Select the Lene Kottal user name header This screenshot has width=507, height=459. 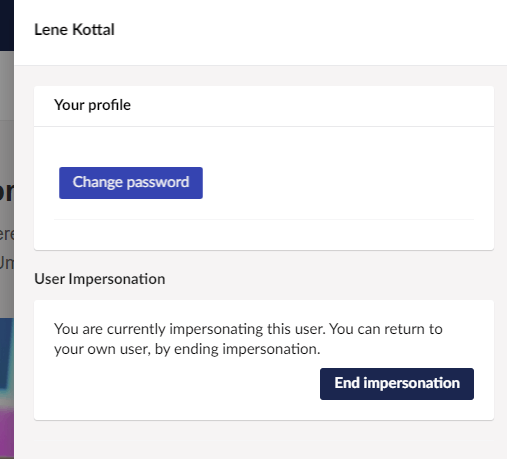74,30
